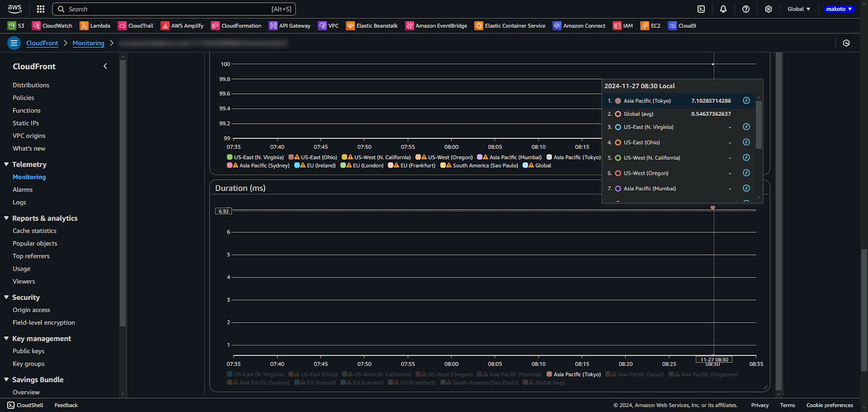Open Elastic Beanstalk favorite shortcut
This screenshot has height=412, width=868.
pyautogui.click(x=372, y=26)
